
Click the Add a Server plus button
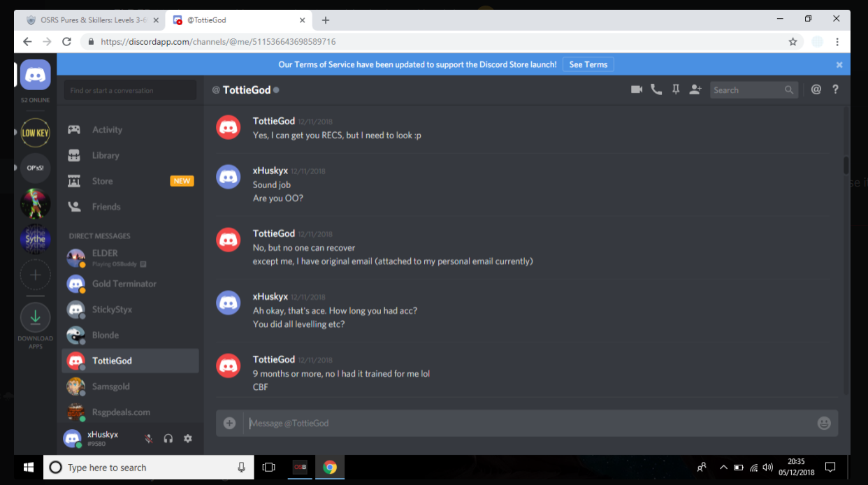point(35,275)
